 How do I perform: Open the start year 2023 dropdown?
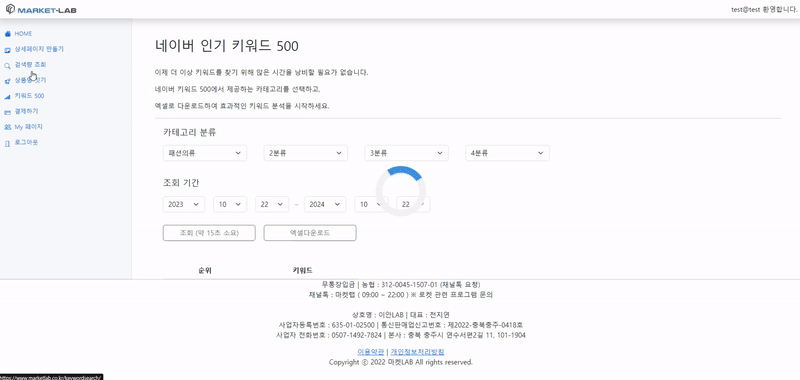tap(184, 204)
